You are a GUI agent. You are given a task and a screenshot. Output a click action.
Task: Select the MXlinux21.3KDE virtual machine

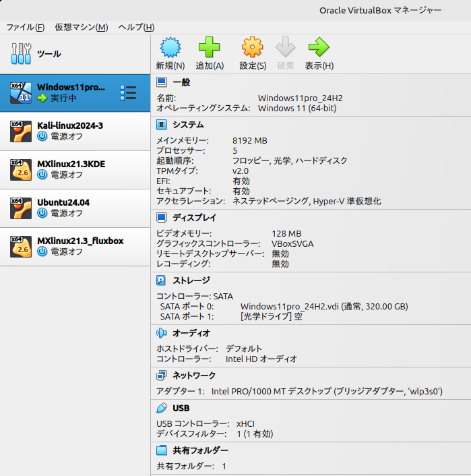pos(71,169)
